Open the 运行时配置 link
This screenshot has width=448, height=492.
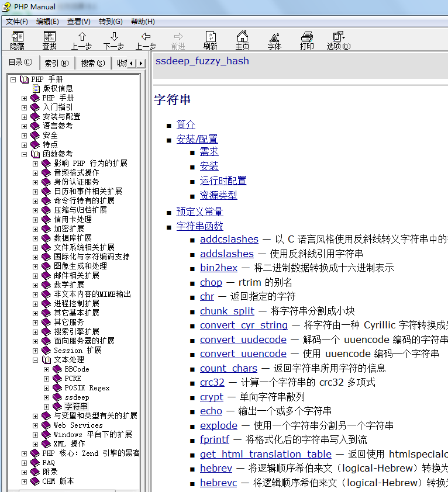click(223, 181)
